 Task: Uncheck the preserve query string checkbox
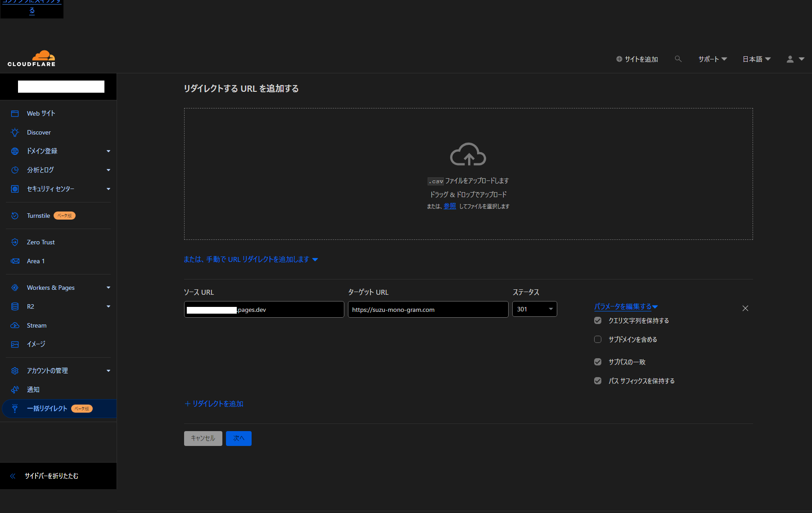pos(598,320)
